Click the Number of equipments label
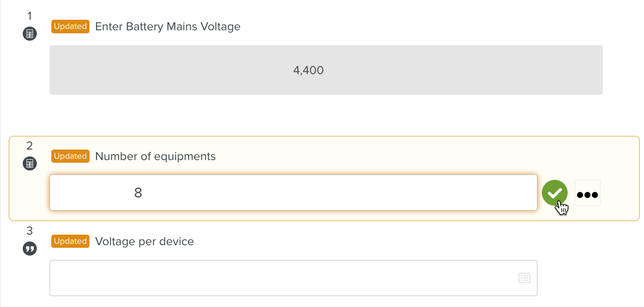 point(155,157)
